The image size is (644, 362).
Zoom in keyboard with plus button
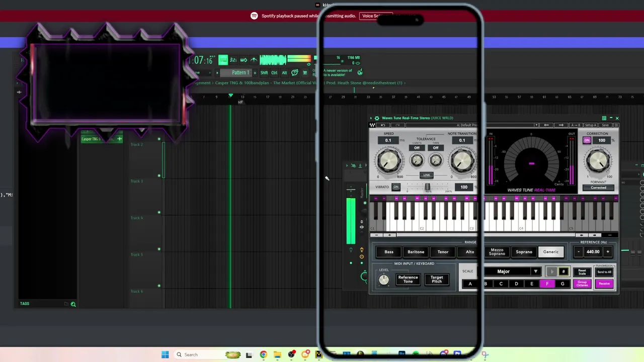(389, 235)
